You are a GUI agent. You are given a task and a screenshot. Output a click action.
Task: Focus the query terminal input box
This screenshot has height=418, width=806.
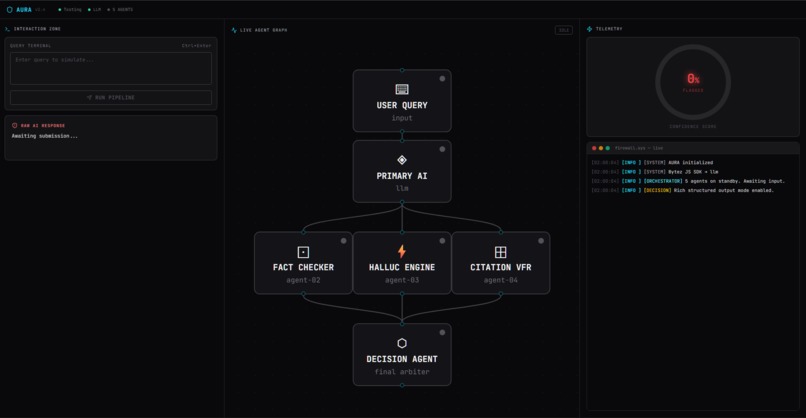[111, 68]
